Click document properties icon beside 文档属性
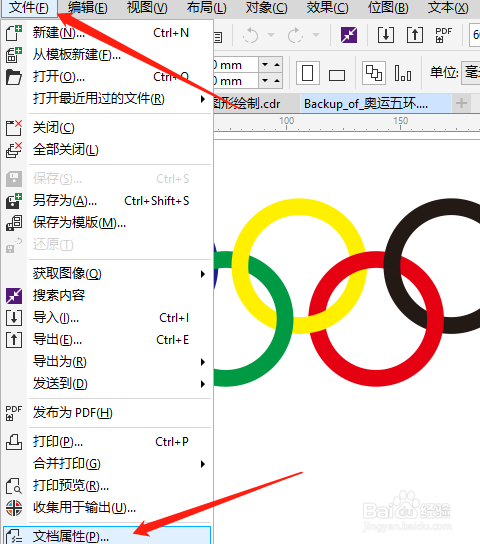Viewport: 480px width, 544px height. [14, 536]
